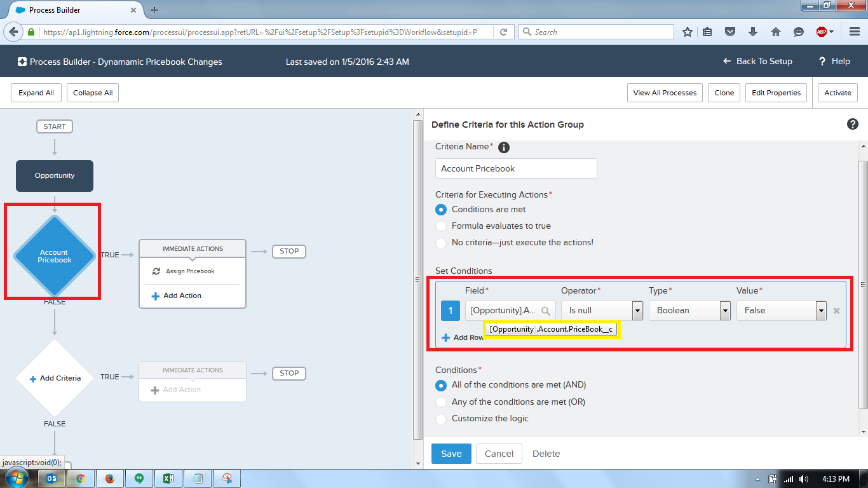Screen dimensions: 868x488
Task: Open the Hello chat smiley icon
Action: [x=799, y=32]
